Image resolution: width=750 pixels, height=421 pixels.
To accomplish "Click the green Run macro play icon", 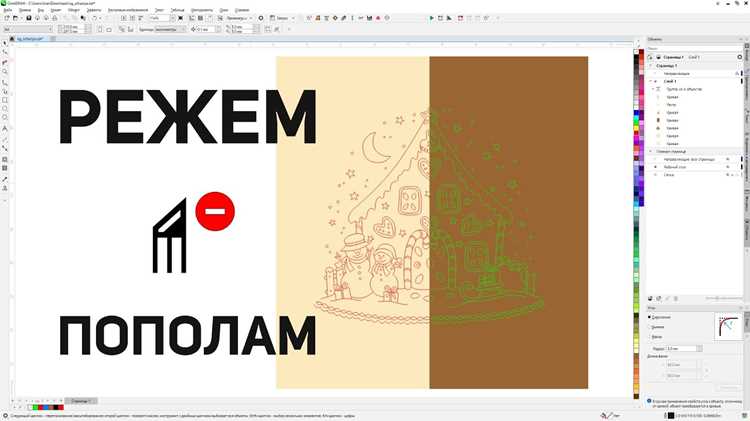I will [x=431, y=18].
